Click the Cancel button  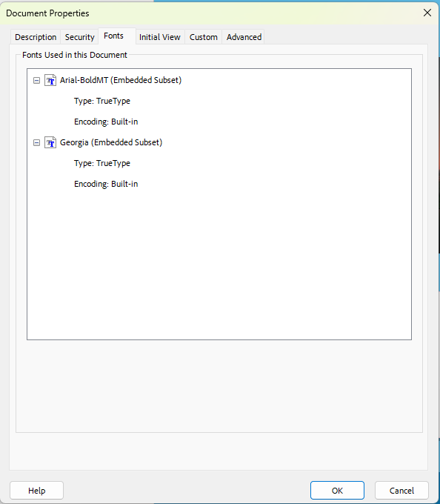pos(401,491)
